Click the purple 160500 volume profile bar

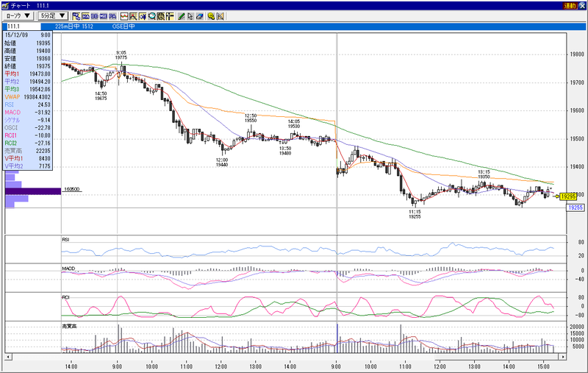33,191
